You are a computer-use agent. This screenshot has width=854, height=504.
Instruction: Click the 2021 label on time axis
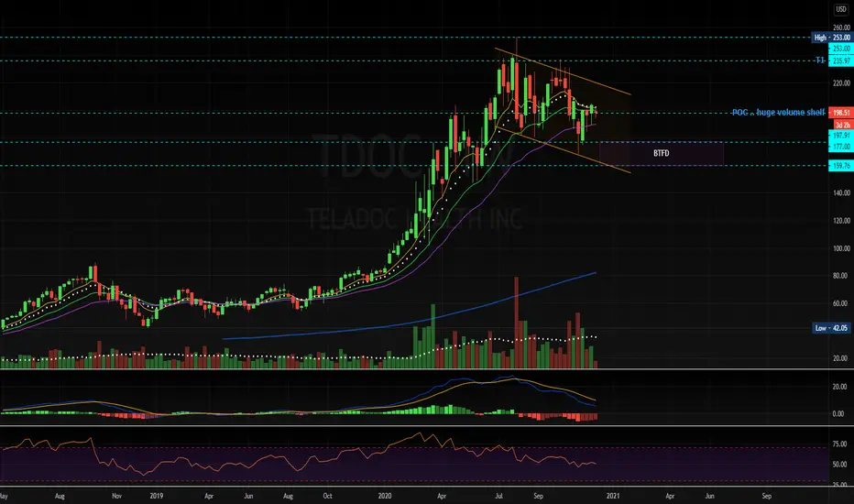point(613,496)
